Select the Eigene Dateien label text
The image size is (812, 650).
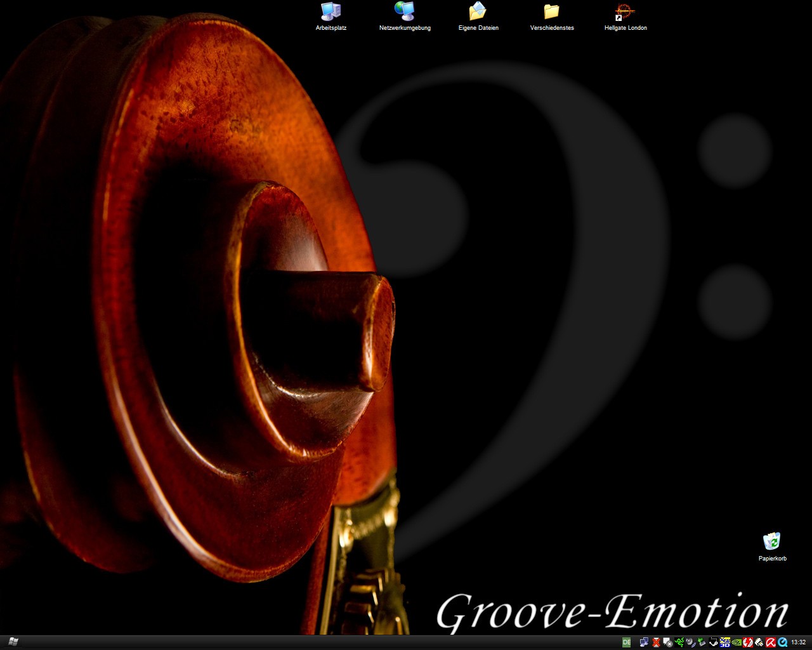[478, 28]
